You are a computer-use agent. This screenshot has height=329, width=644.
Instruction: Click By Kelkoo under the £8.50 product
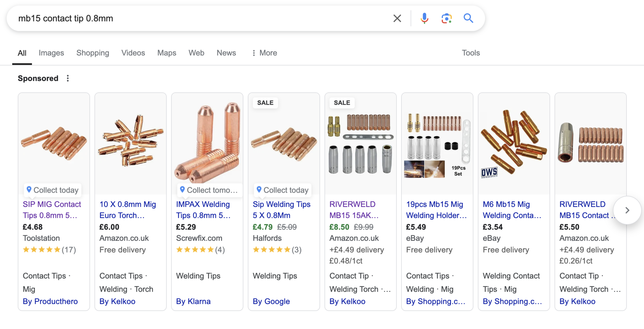click(348, 301)
